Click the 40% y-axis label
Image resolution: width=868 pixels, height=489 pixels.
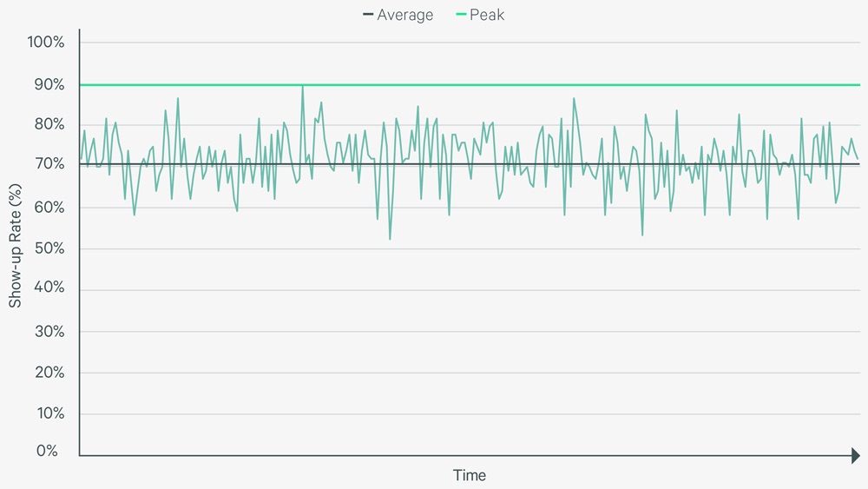(49, 287)
